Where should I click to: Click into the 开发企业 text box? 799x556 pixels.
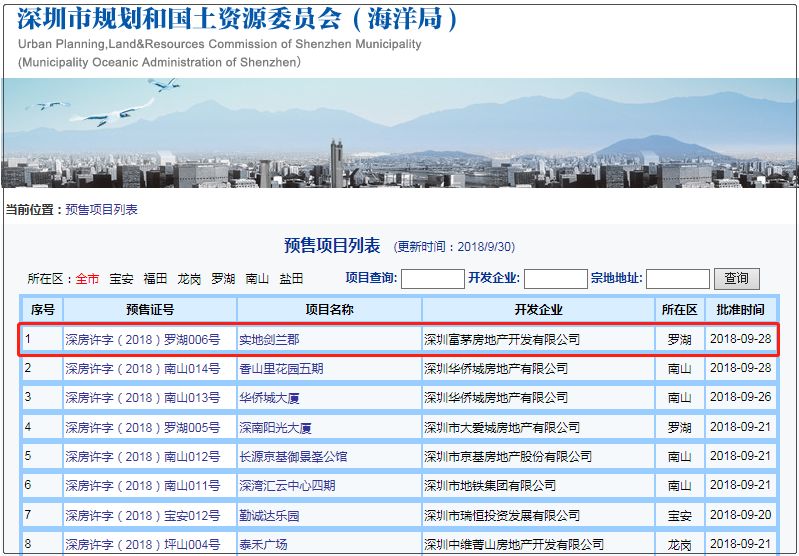click(x=555, y=279)
